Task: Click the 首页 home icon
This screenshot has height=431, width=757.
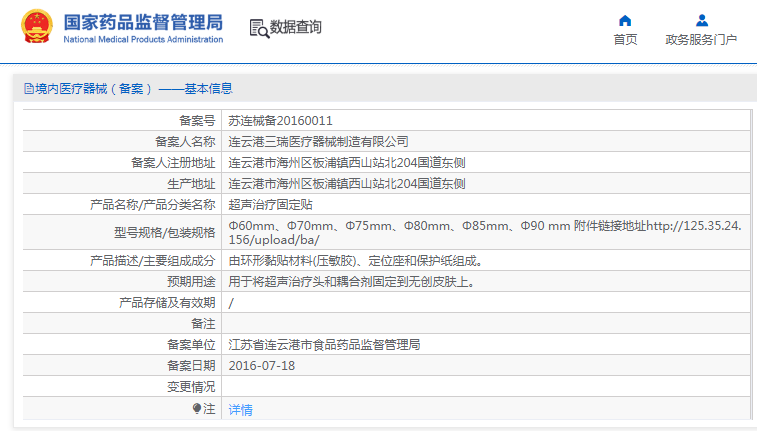Action: click(625, 21)
